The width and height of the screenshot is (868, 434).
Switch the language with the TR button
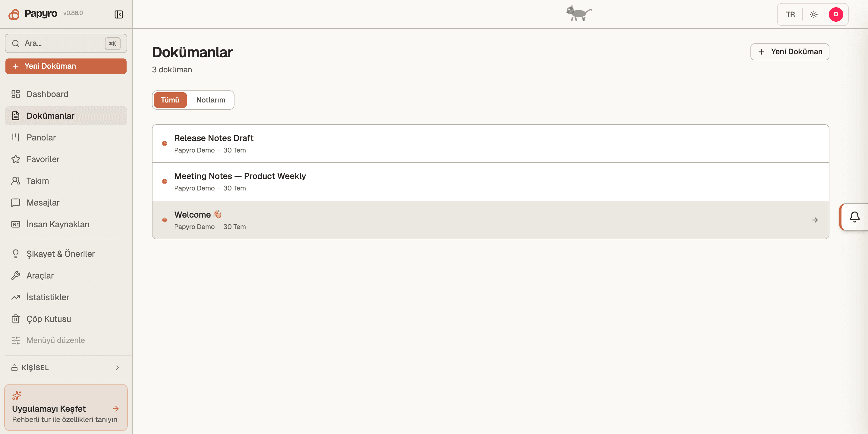(x=790, y=14)
